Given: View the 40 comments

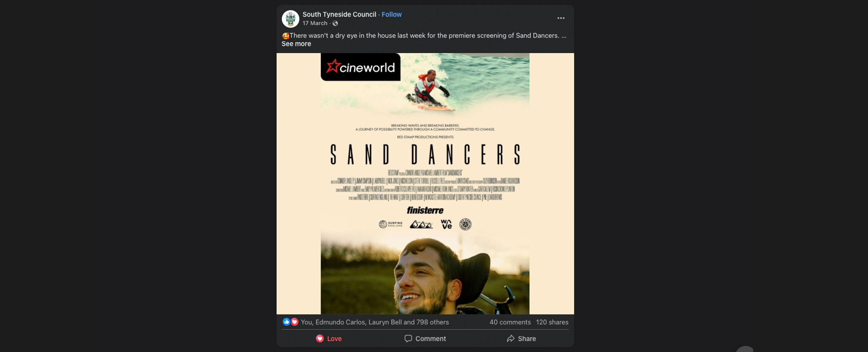Looking at the screenshot, I should pyautogui.click(x=510, y=322).
